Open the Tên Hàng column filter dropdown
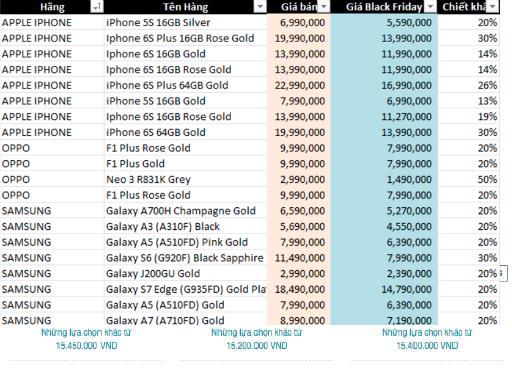The width and height of the screenshot is (512, 384). click(x=260, y=7)
